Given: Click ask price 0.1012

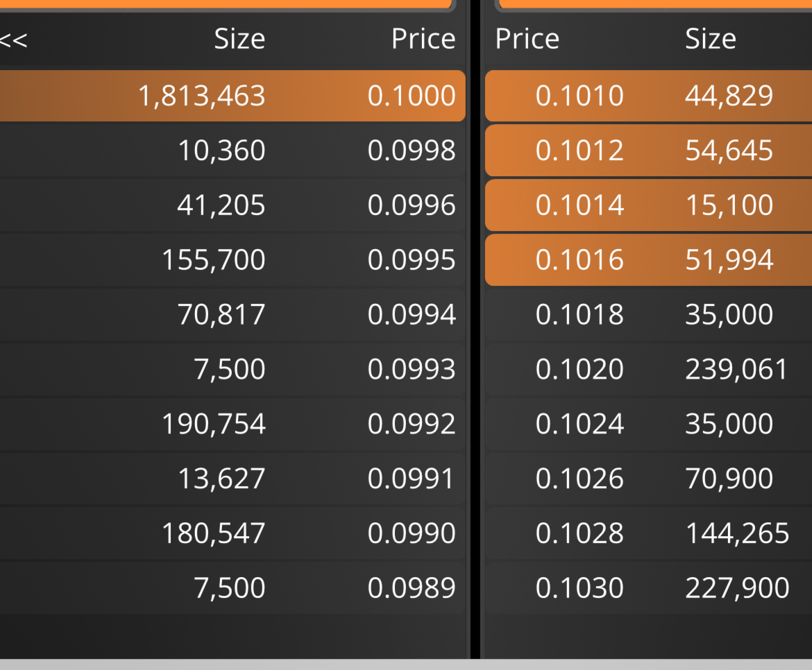Looking at the screenshot, I should point(580,151).
